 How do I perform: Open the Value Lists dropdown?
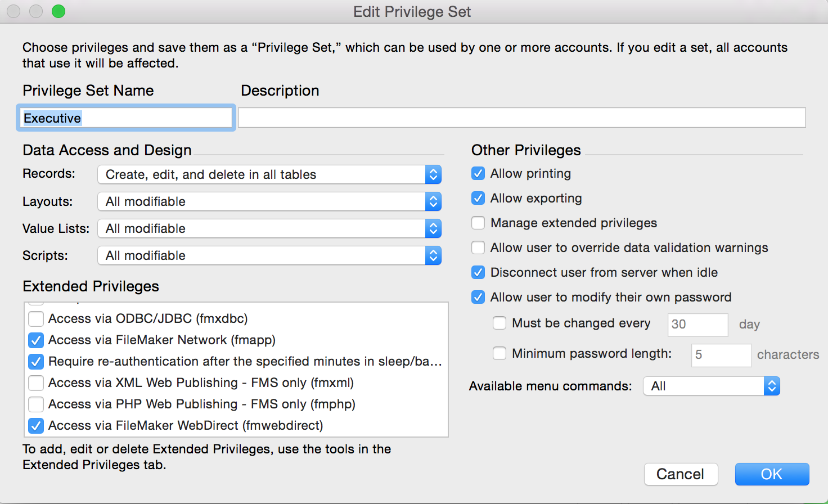click(x=269, y=228)
